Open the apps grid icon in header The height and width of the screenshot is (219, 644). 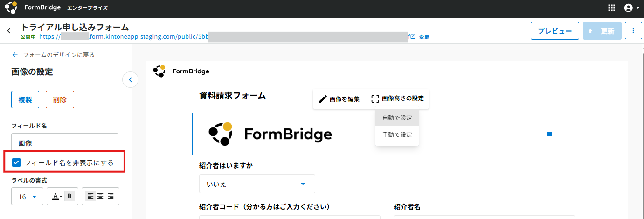612,8
